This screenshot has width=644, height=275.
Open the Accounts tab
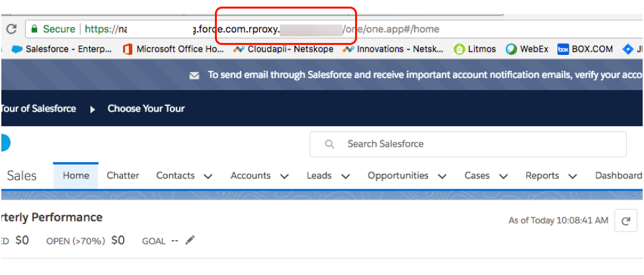[251, 176]
